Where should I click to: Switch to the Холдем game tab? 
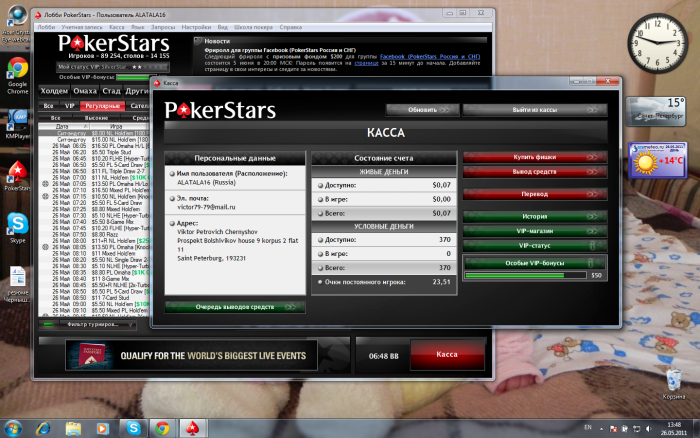54,91
